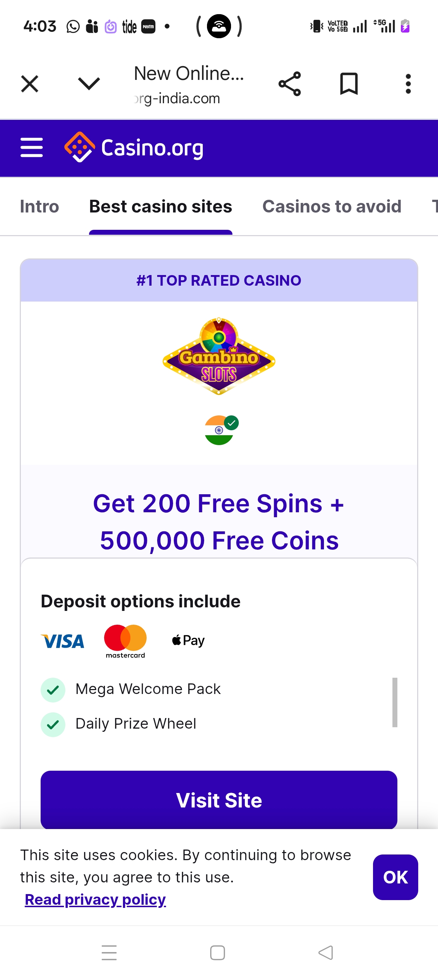
Task: Accept cookies with the OK button
Action: click(x=395, y=877)
